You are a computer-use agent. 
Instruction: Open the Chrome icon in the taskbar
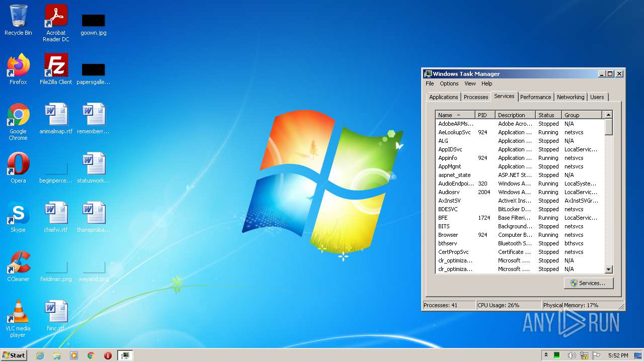click(91, 355)
